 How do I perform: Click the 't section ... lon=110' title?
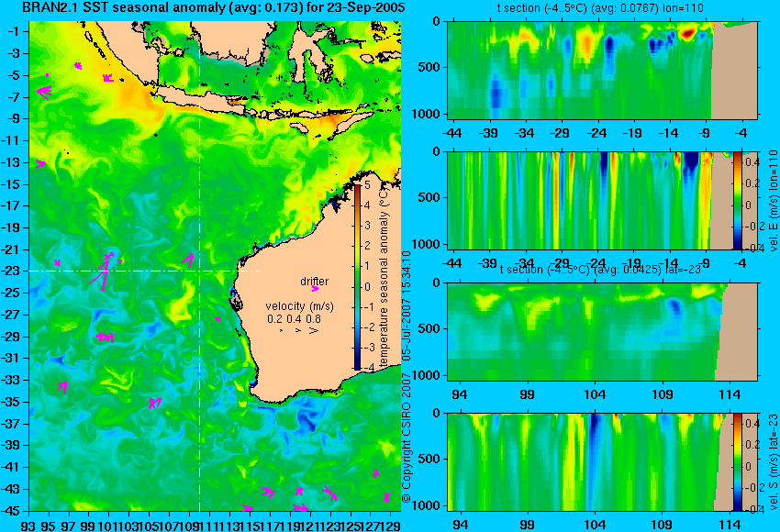click(600, 8)
